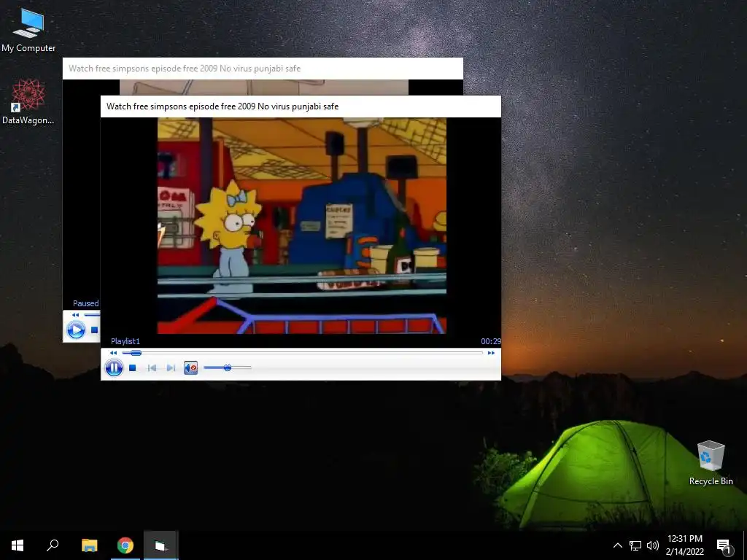747x560 pixels.
Task: Click the Paused status in background player
Action: point(86,303)
